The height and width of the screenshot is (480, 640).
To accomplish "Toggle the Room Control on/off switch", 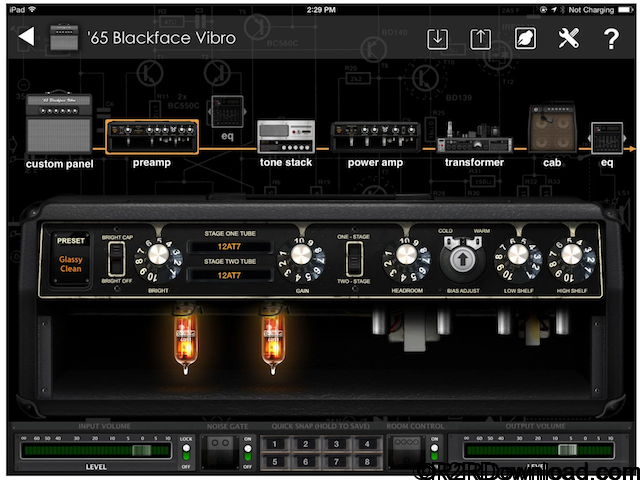I will tap(434, 453).
